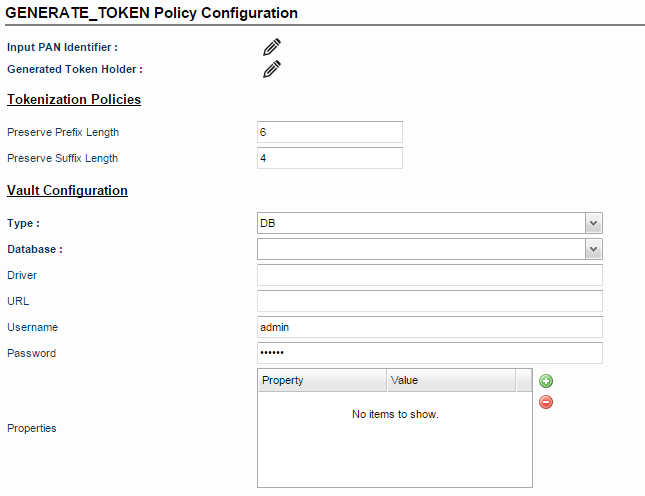This screenshot has width=645, height=496.
Task: Sort by the Property column header
Action: point(322,380)
